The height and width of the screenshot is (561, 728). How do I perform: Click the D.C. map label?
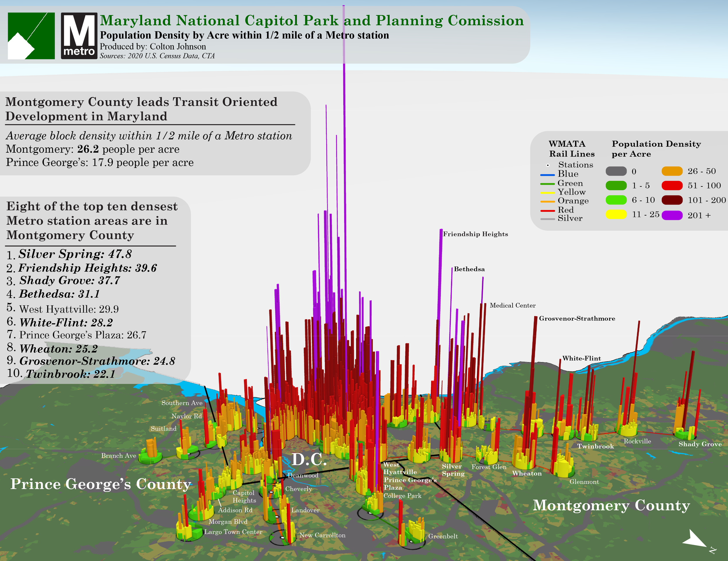pos(309,459)
